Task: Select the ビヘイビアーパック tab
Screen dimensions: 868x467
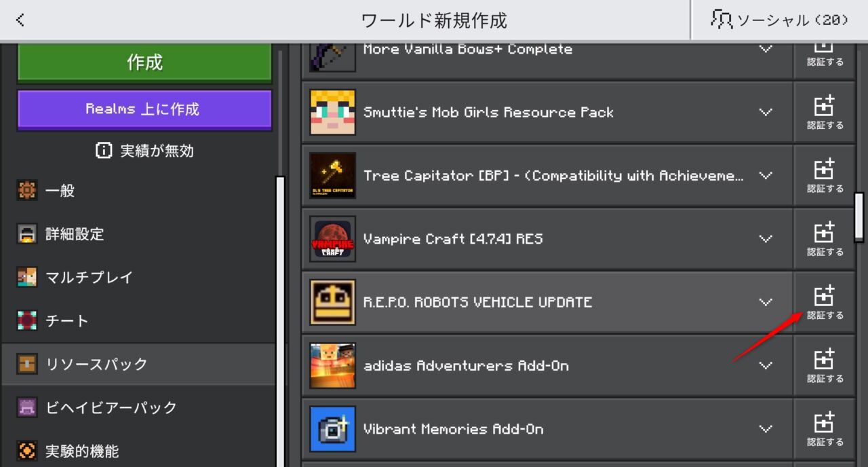Action: click(x=138, y=408)
